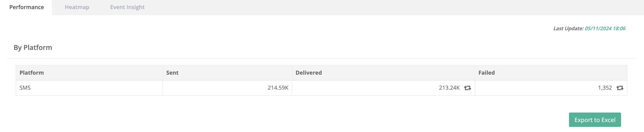Viewport: 644px width, 132px height.
Task: Click the retarget icon beside Delivered 213.24K
Action: (467, 88)
